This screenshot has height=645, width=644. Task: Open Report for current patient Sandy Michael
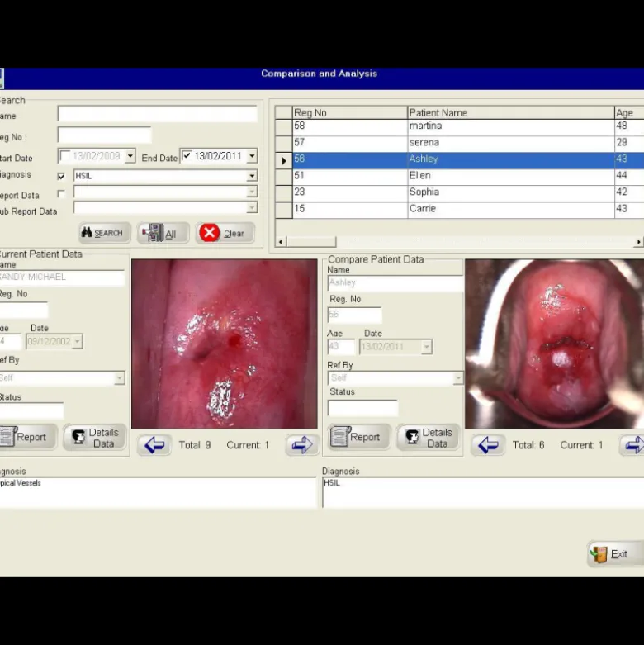(27, 436)
